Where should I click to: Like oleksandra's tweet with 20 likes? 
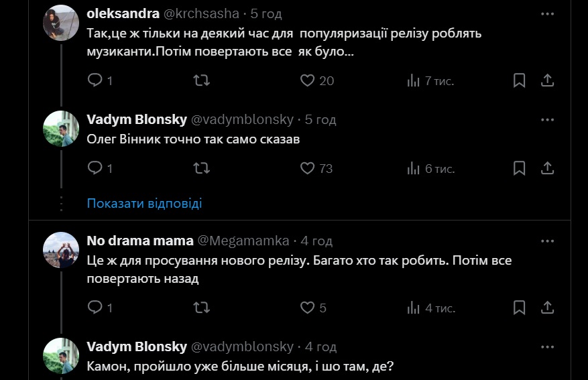307,80
